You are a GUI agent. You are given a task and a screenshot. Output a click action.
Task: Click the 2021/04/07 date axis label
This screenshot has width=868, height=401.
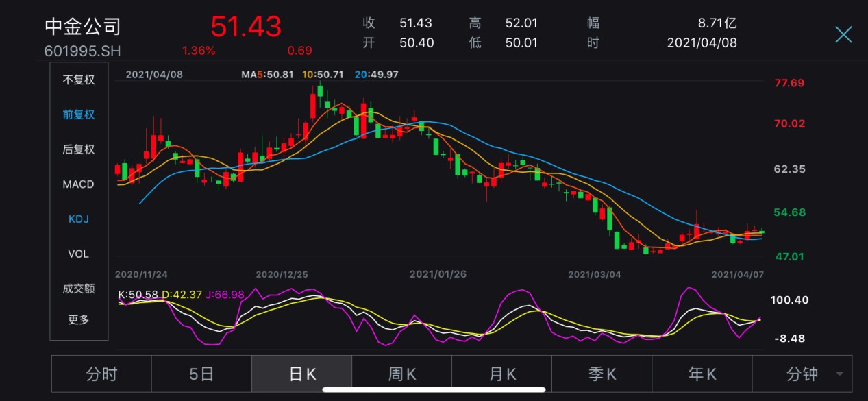(738, 274)
